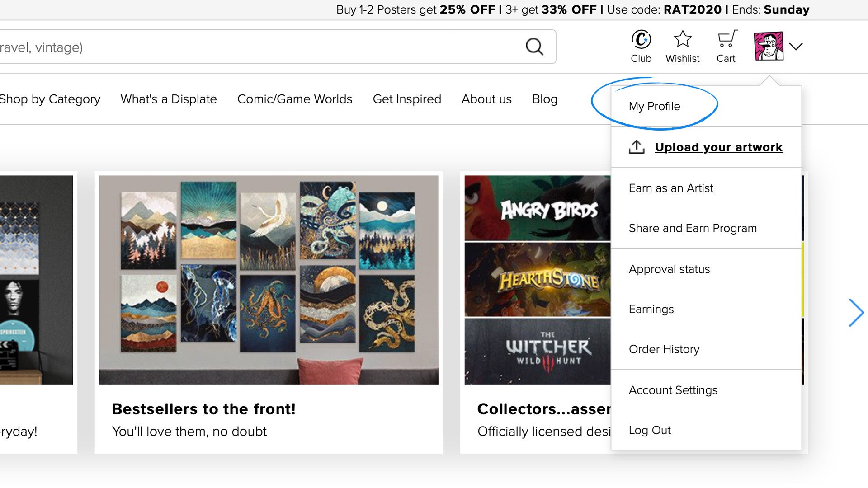868x488 pixels.
Task: Visit the Blog link
Action: click(x=545, y=99)
